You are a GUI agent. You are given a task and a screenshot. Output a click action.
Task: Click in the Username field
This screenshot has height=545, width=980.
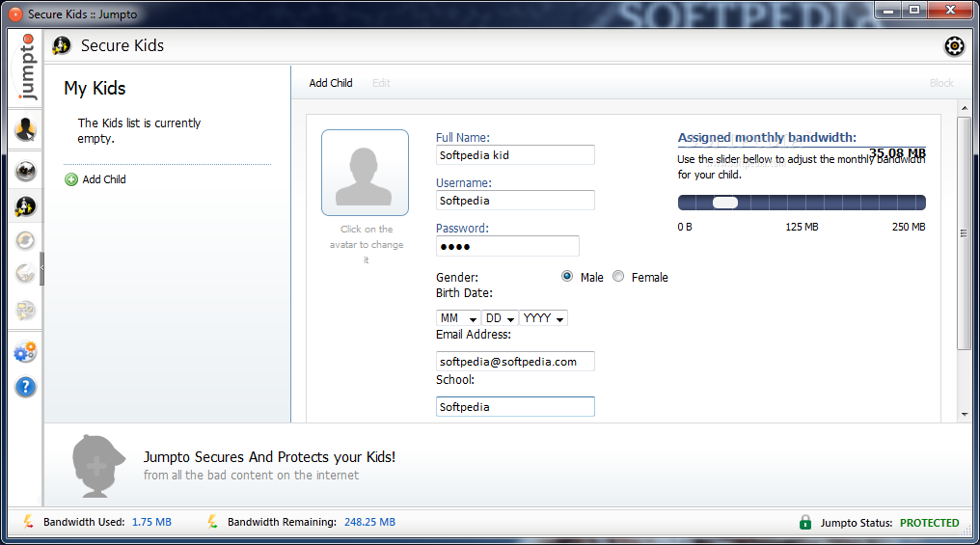pyautogui.click(x=515, y=201)
